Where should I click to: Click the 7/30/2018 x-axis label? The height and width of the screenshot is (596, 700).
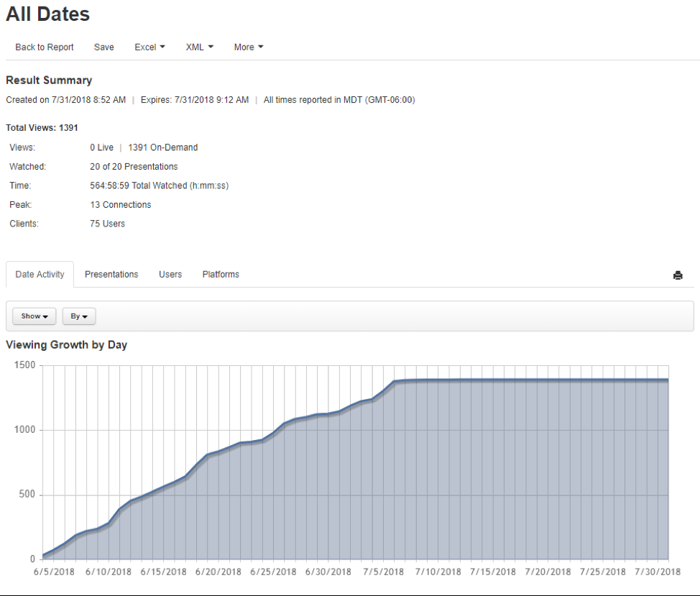tap(658, 572)
